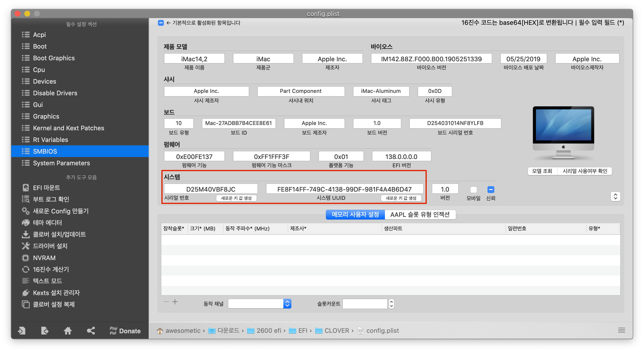This screenshot has width=644, height=352.
Task: Click the 클로버 설치/업데이트 download icon
Action: pos(26,234)
